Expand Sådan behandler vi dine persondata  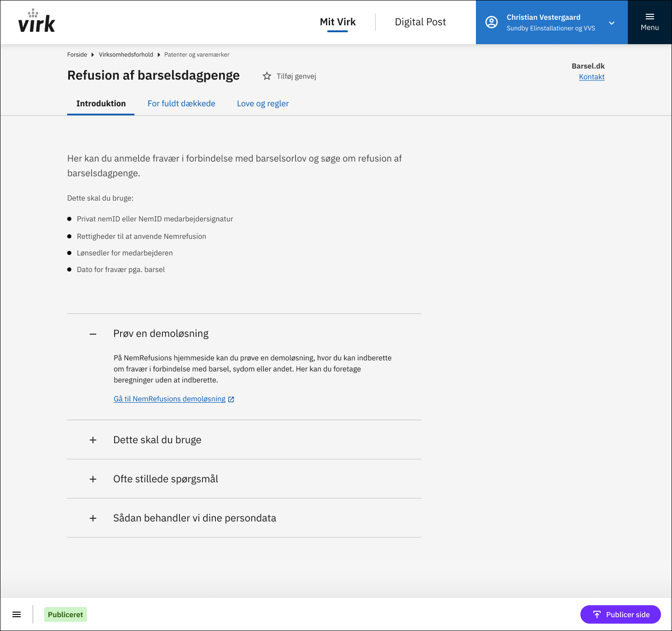tap(244, 518)
